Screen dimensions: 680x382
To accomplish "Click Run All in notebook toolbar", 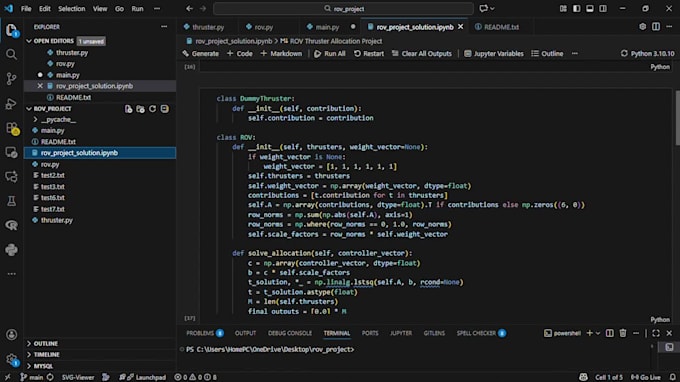I will click(330, 53).
